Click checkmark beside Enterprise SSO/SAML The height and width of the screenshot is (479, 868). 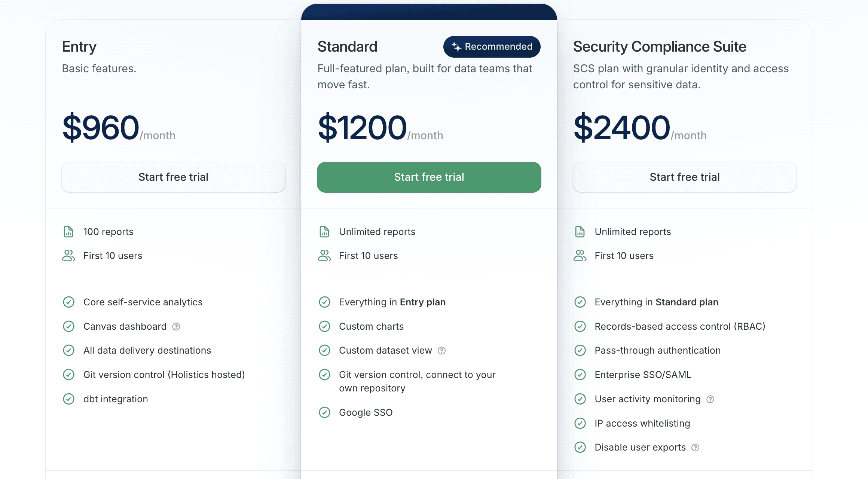pyautogui.click(x=580, y=375)
